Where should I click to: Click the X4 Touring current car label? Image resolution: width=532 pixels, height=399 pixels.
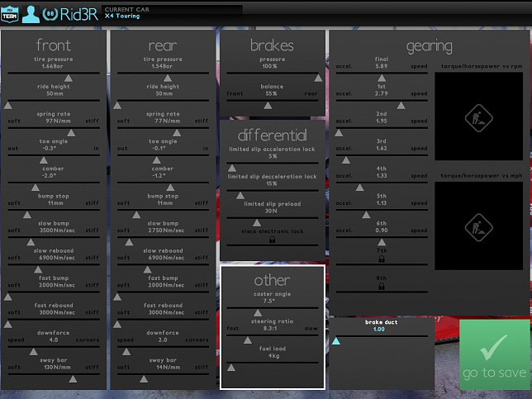pos(122,16)
